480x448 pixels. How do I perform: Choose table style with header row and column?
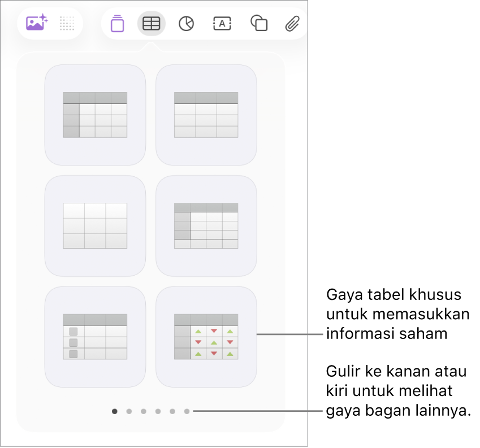95,115
